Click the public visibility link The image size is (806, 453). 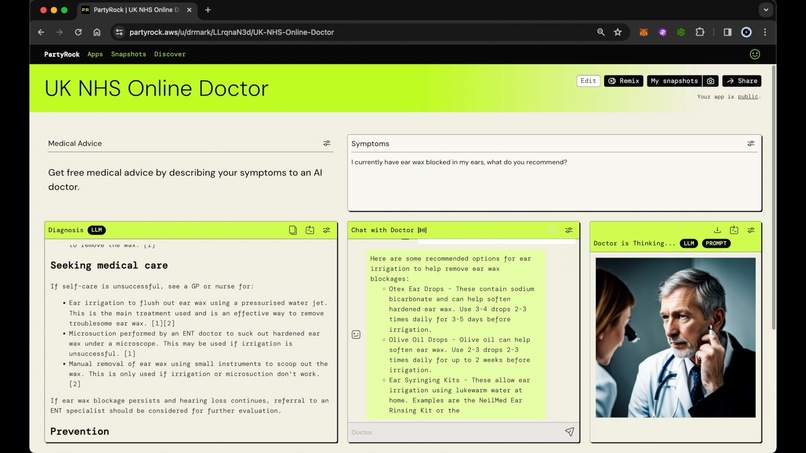[x=748, y=97]
